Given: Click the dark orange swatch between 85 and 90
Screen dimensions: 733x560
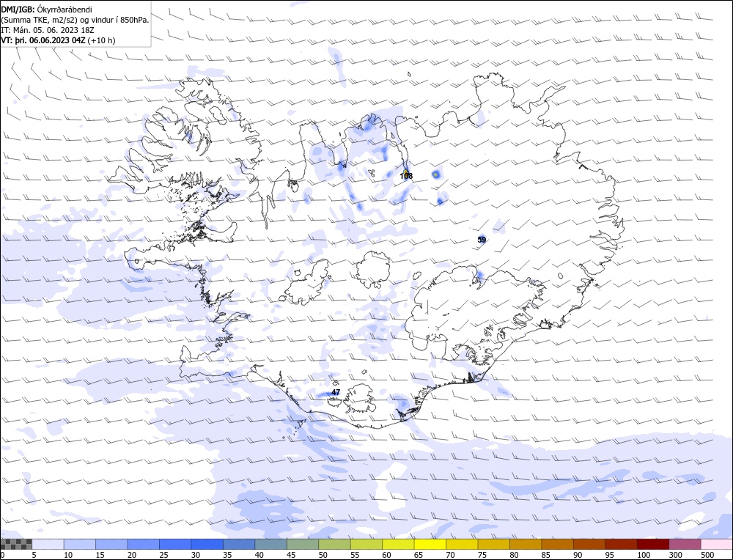Looking at the screenshot, I should [x=557, y=544].
